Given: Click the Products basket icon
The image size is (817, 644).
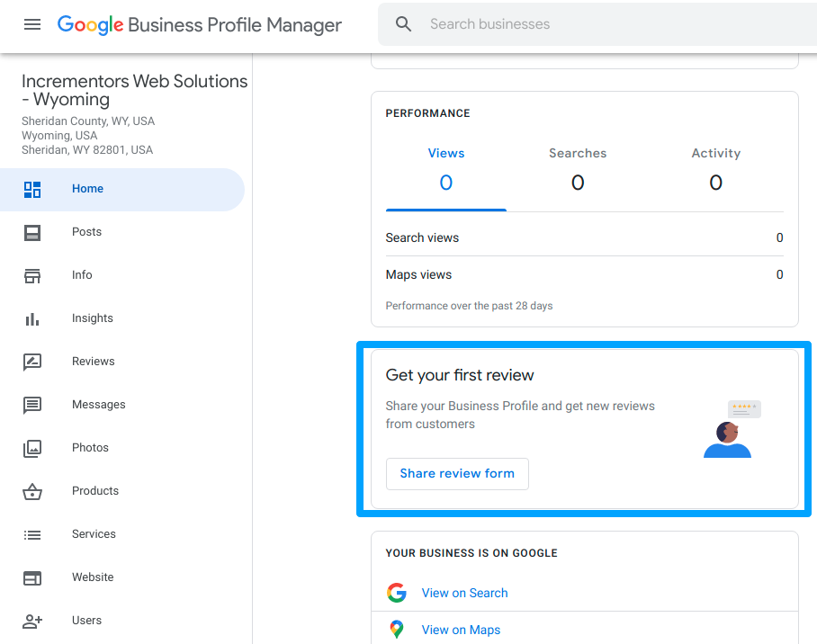Looking at the screenshot, I should (x=32, y=491).
